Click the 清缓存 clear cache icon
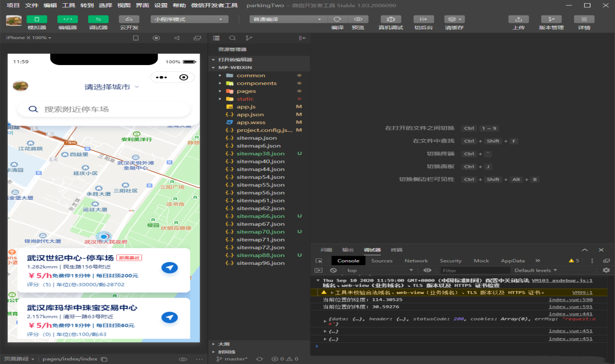The image size is (615, 364). click(454, 20)
